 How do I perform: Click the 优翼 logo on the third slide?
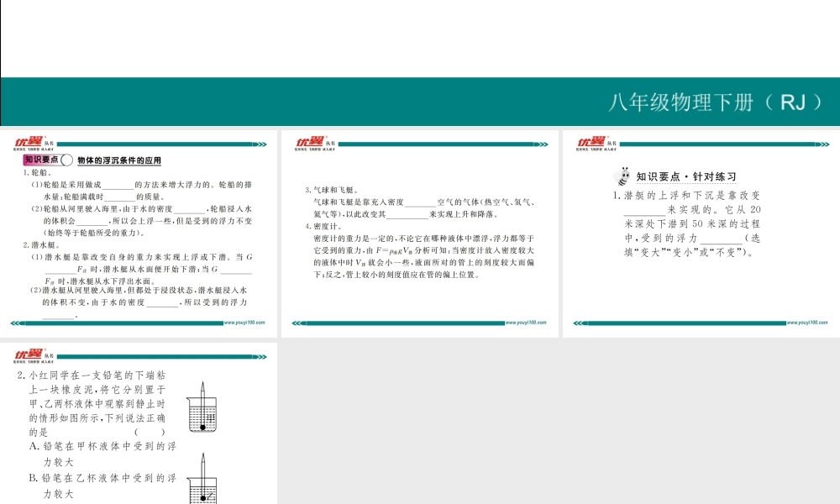pyautogui.click(x=591, y=143)
